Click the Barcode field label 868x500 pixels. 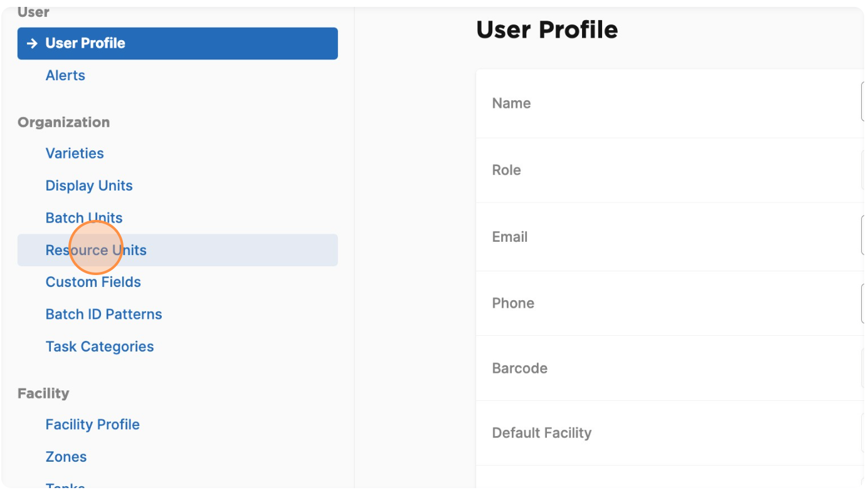pyautogui.click(x=520, y=368)
